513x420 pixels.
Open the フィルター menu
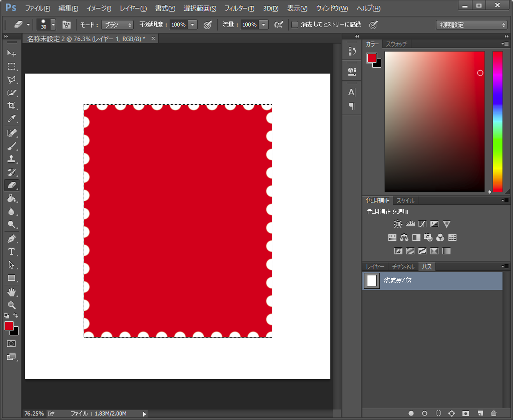pos(239,9)
